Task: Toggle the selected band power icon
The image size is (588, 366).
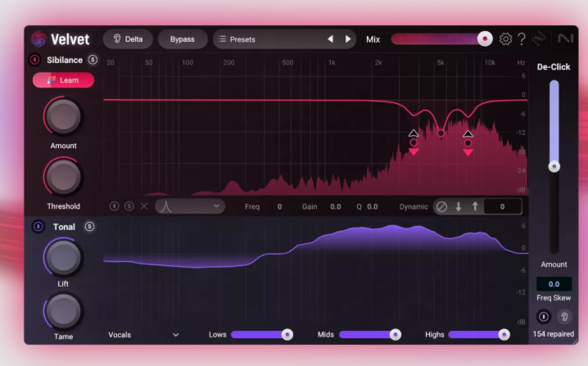Action: pyautogui.click(x=114, y=206)
